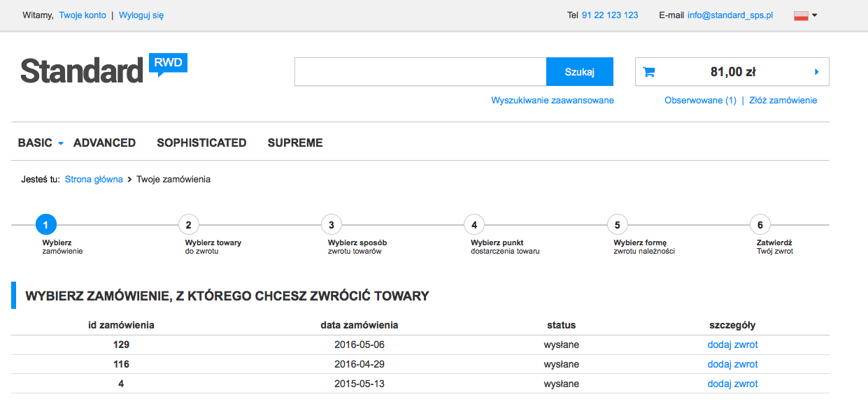The height and width of the screenshot is (413, 868).
Task: Click the Standard RWD logo
Action: click(104, 70)
